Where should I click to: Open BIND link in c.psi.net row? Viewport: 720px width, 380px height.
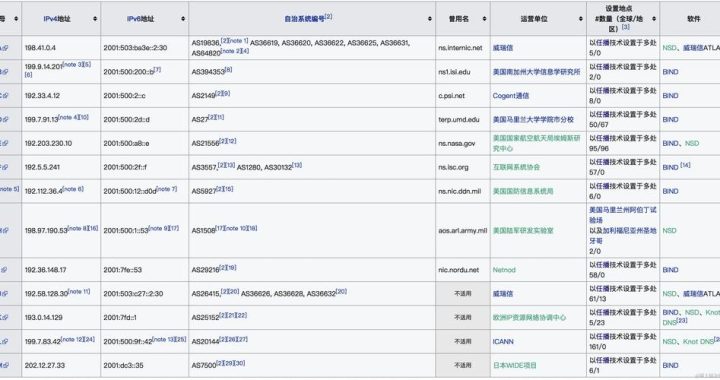point(670,95)
